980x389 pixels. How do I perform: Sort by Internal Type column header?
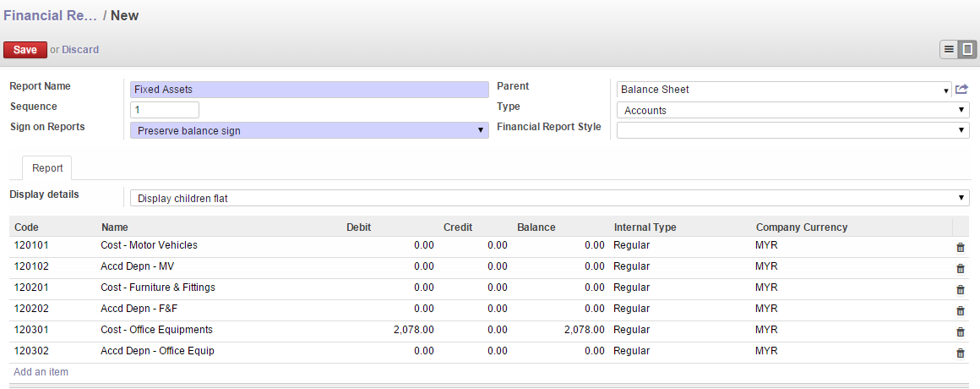click(645, 227)
